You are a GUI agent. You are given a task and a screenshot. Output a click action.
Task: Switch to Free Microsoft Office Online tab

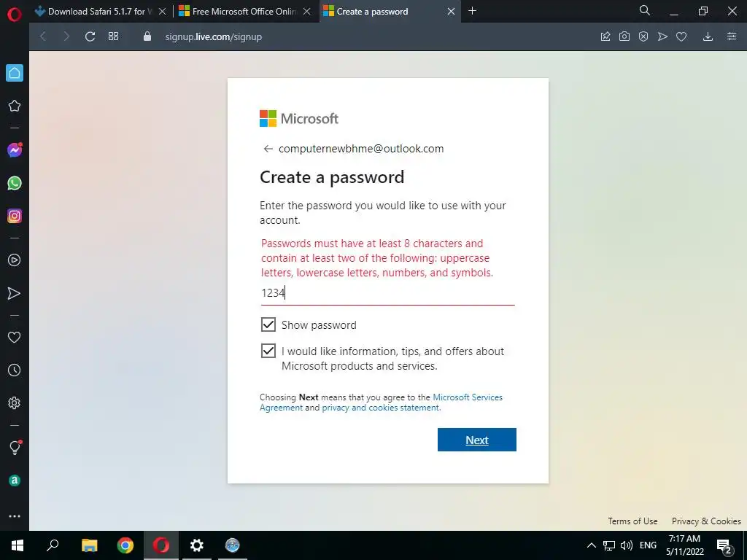(238, 12)
